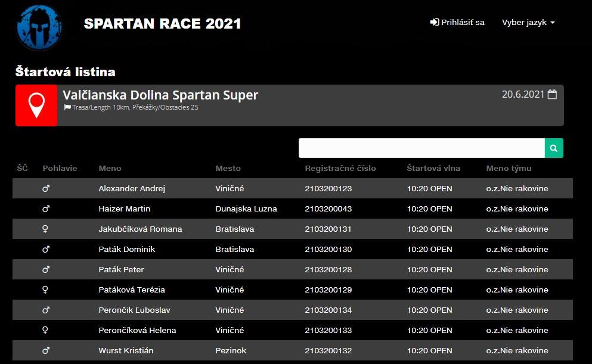The image size is (592, 364).
Task: Click registration number 2103200130
Action: [328, 250]
